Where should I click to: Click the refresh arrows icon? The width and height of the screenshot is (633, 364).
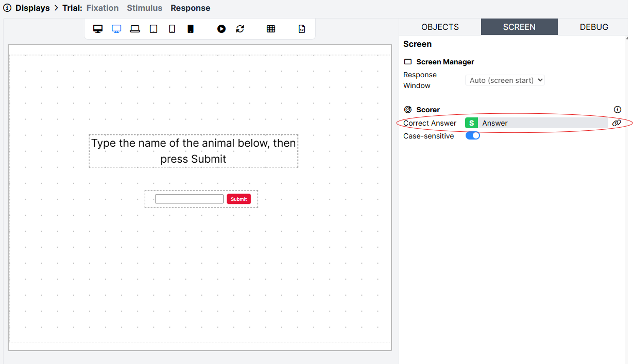point(240,29)
